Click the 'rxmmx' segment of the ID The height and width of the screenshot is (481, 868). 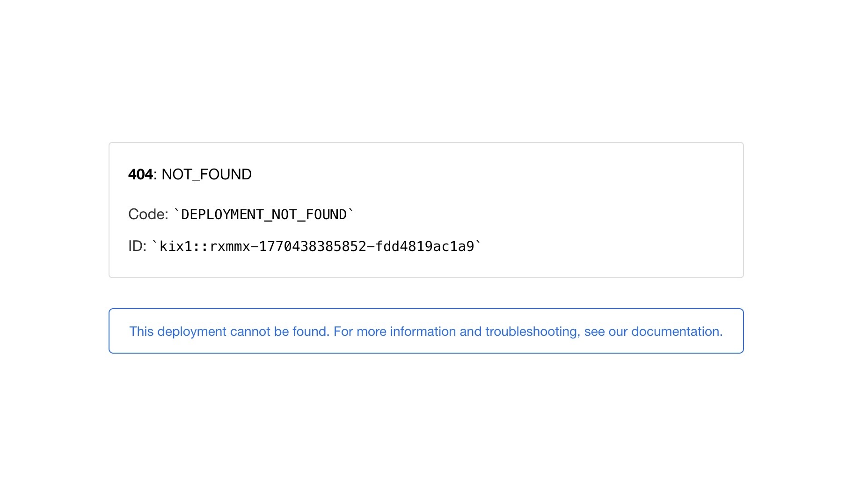coord(230,246)
